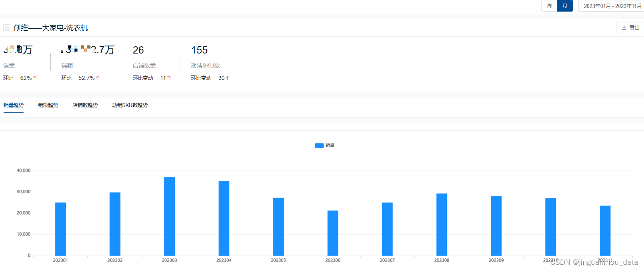Select the 动销SKU数趋势 tab
644x270 pixels.
coord(130,105)
